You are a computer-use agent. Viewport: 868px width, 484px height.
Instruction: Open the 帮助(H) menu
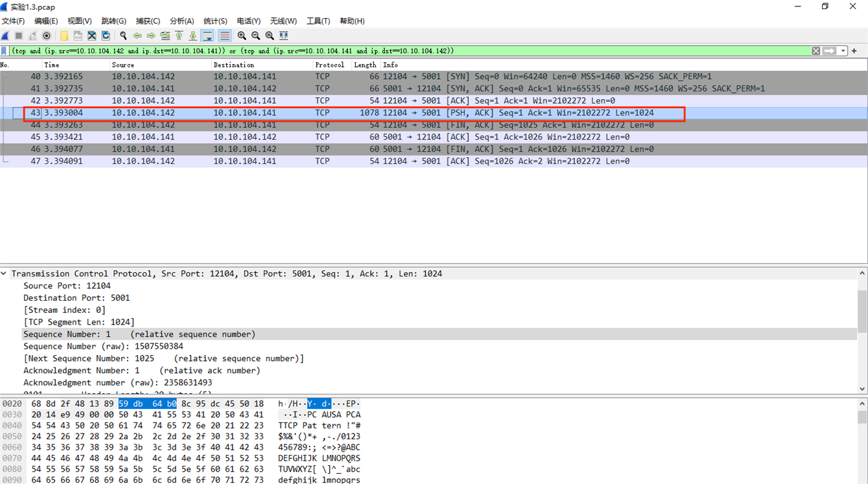click(x=352, y=21)
